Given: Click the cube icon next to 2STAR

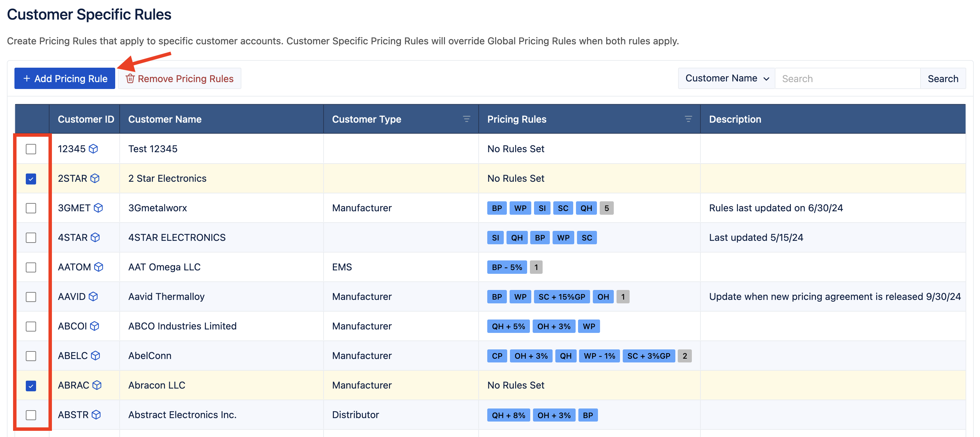Looking at the screenshot, I should [x=95, y=178].
